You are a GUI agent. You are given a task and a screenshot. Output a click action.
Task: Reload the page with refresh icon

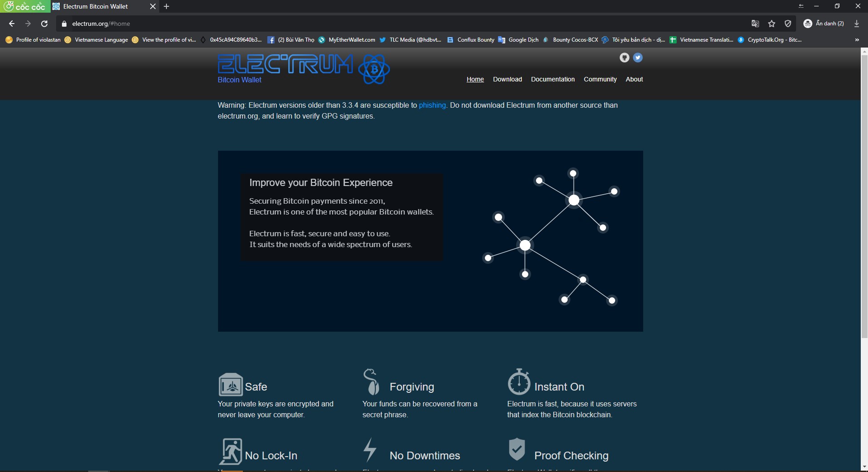pyautogui.click(x=44, y=24)
